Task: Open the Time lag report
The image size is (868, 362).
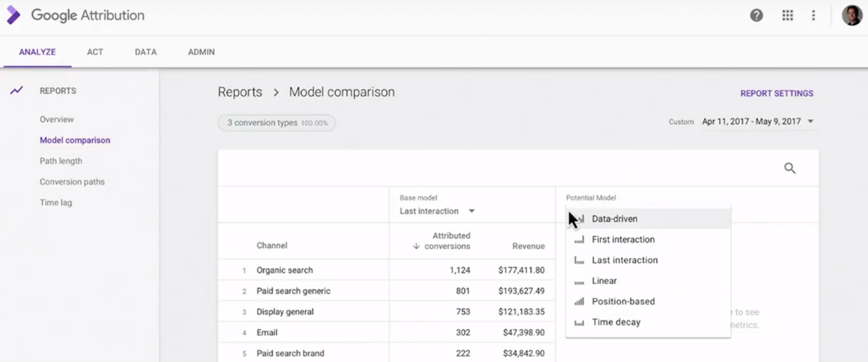Action: (56, 202)
